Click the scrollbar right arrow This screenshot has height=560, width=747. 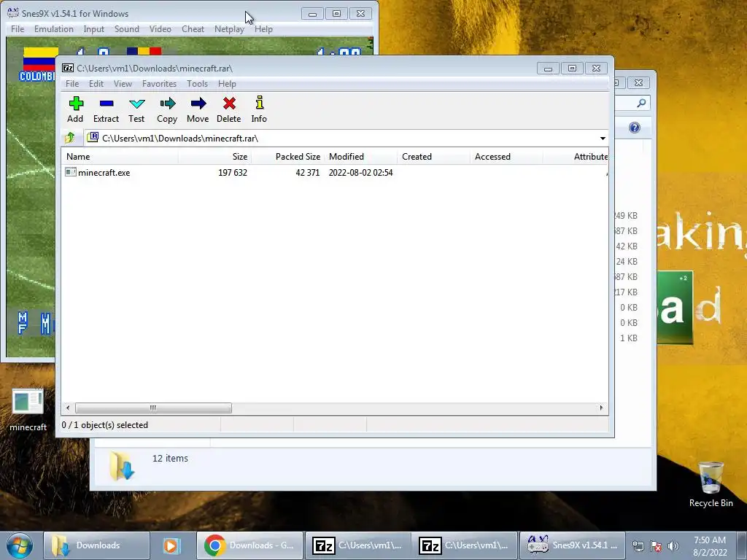[x=601, y=408]
